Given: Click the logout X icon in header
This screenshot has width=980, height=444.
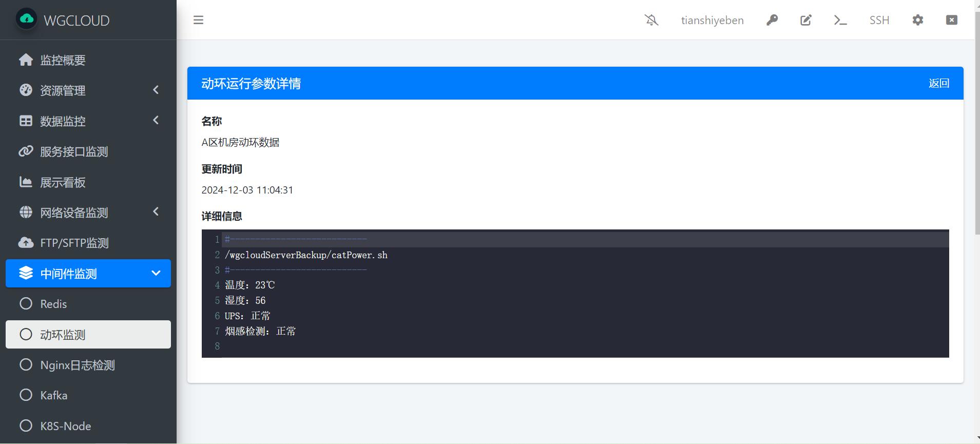Looking at the screenshot, I should (x=952, y=20).
